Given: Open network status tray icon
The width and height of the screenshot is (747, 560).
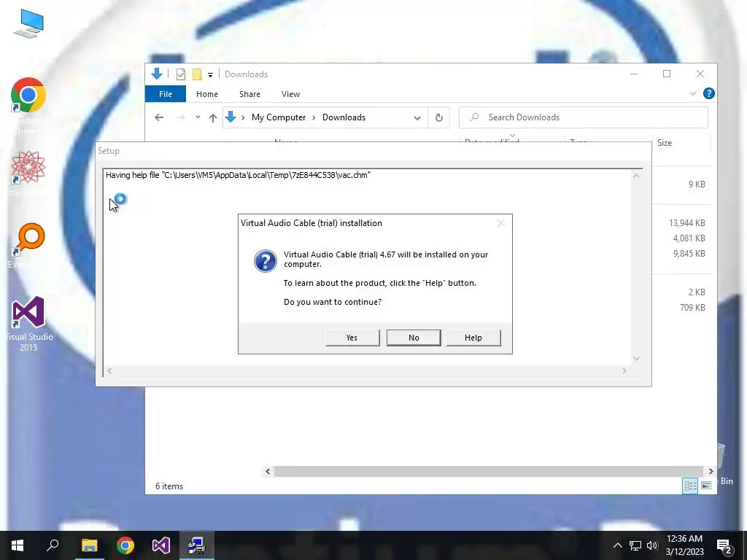Looking at the screenshot, I should coord(635,545).
